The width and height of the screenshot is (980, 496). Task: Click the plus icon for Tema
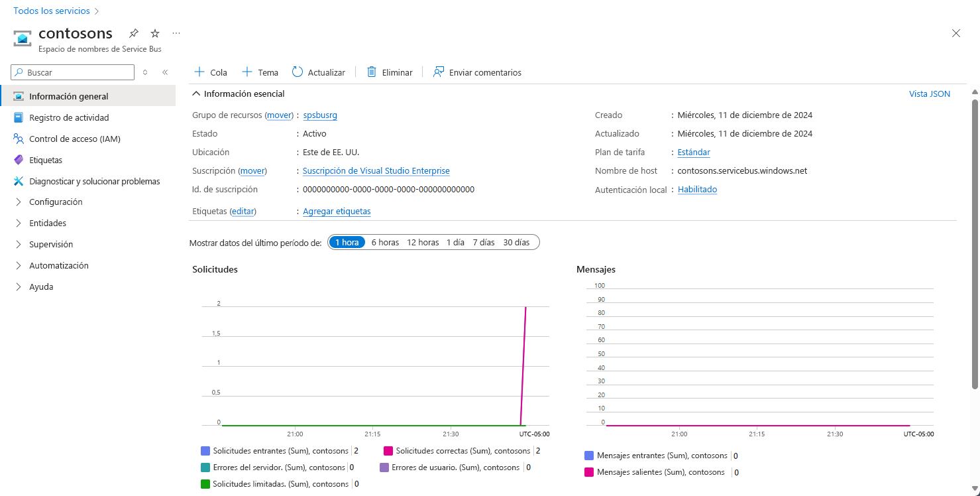click(x=247, y=72)
